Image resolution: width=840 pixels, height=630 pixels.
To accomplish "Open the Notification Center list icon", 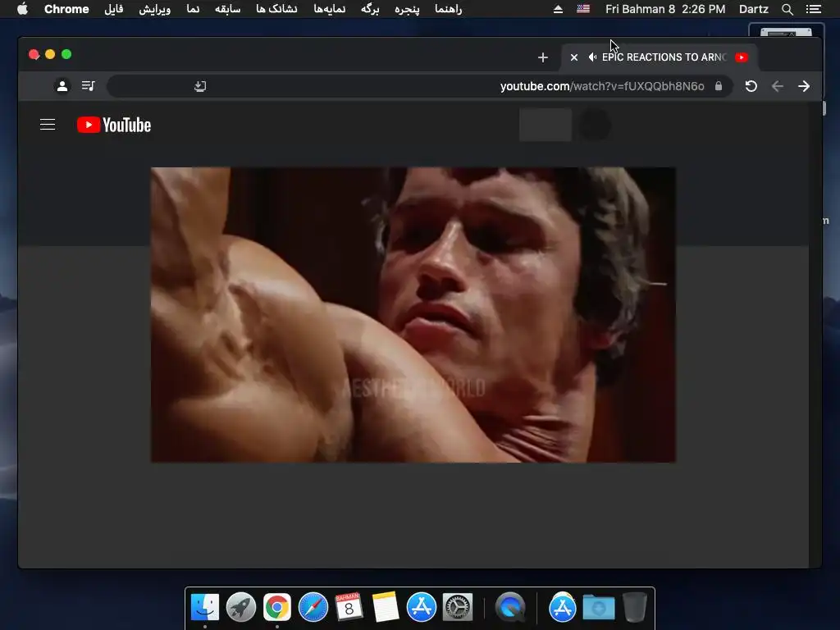I will coord(813,9).
